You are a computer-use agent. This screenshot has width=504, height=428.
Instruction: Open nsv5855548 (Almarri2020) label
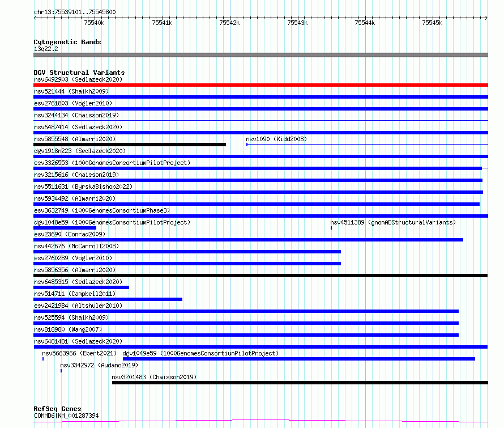pyautogui.click(x=75, y=139)
